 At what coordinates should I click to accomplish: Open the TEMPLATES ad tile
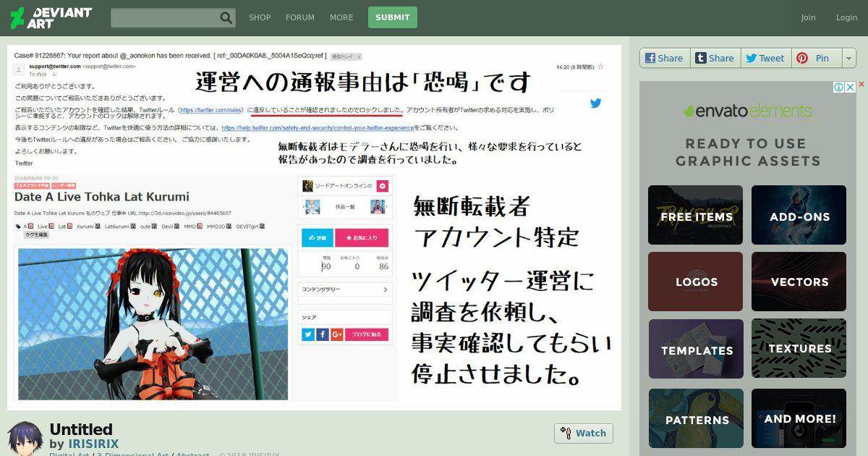pyautogui.click(x=696, y=349)
